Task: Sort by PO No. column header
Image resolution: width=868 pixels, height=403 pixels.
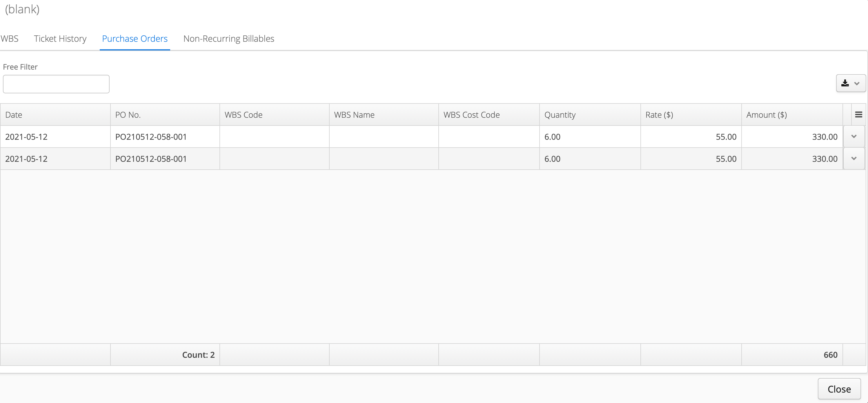Action: 165,115
